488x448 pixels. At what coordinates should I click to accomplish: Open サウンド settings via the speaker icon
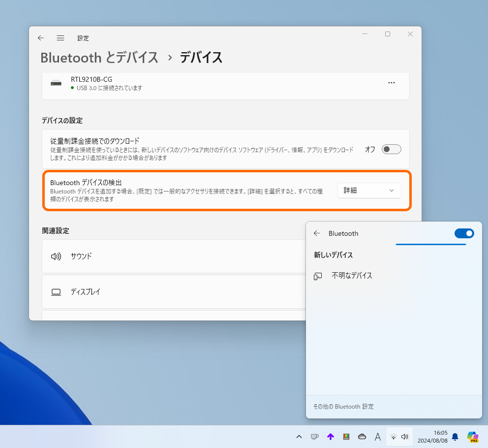56,256
